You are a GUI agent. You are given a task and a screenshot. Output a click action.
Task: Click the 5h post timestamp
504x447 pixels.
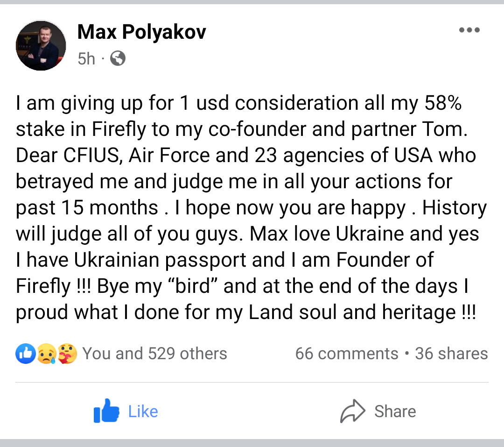pos(86,59)
